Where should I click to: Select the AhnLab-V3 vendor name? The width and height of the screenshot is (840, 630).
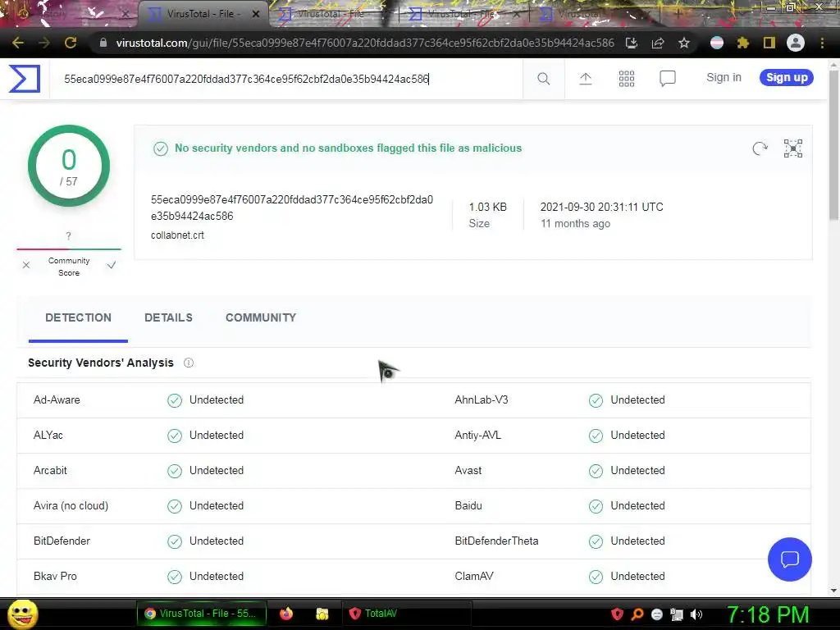(x=481, y=399)
